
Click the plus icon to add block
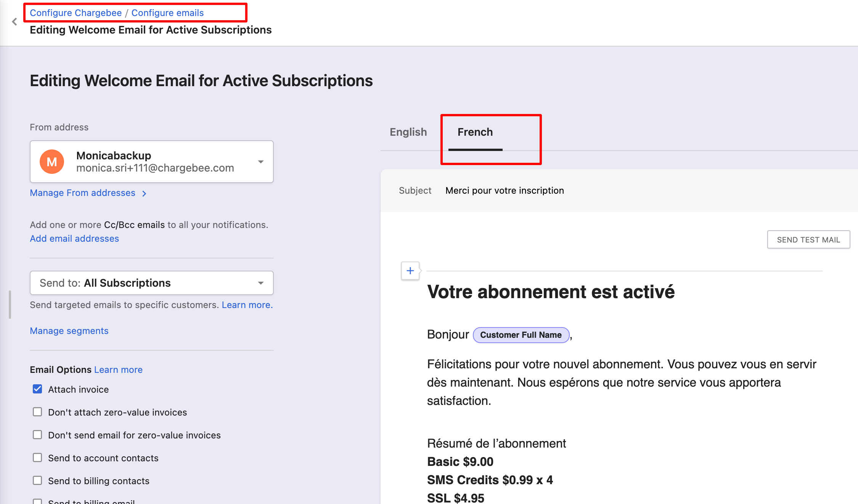(410, 271)
